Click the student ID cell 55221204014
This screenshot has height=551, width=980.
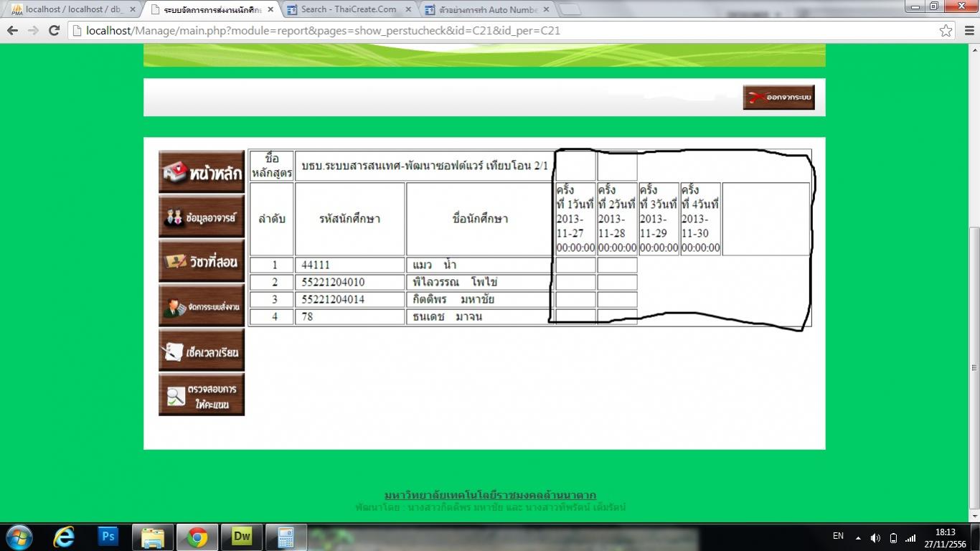coord(350,299)
